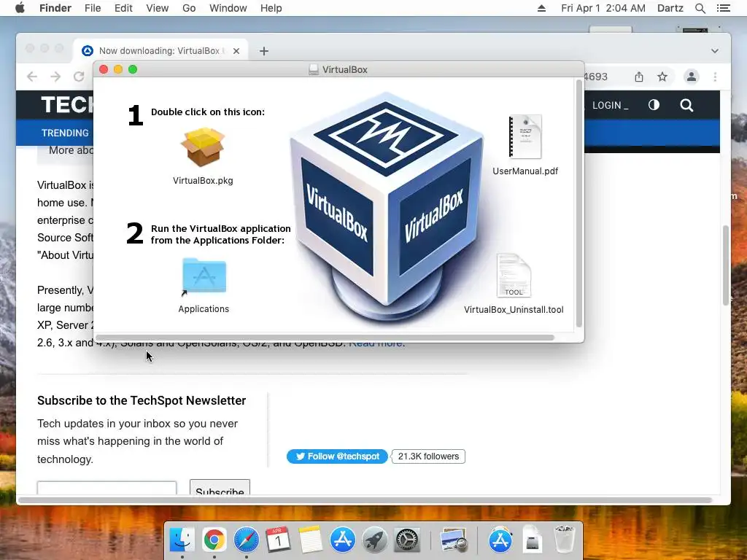Click the 21.3K followers counter
The image size is (747, 560).
pos(428,456)
